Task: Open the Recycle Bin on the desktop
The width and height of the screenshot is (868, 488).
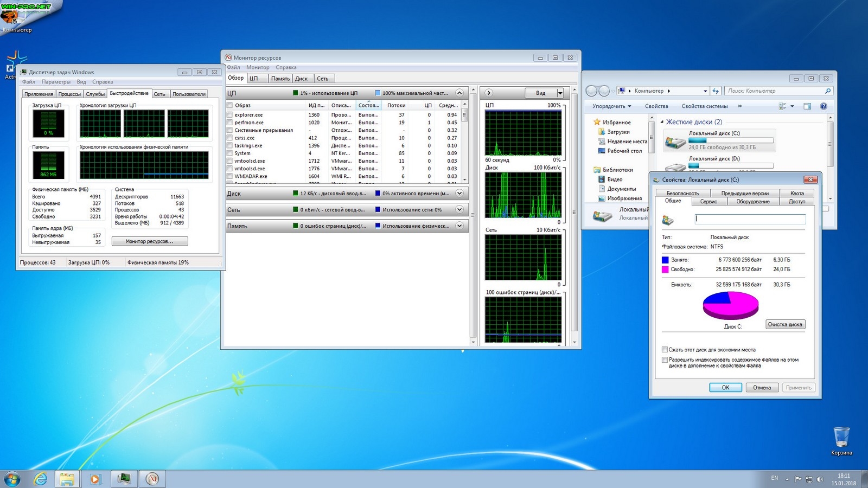Action: (x=841, y=437)
